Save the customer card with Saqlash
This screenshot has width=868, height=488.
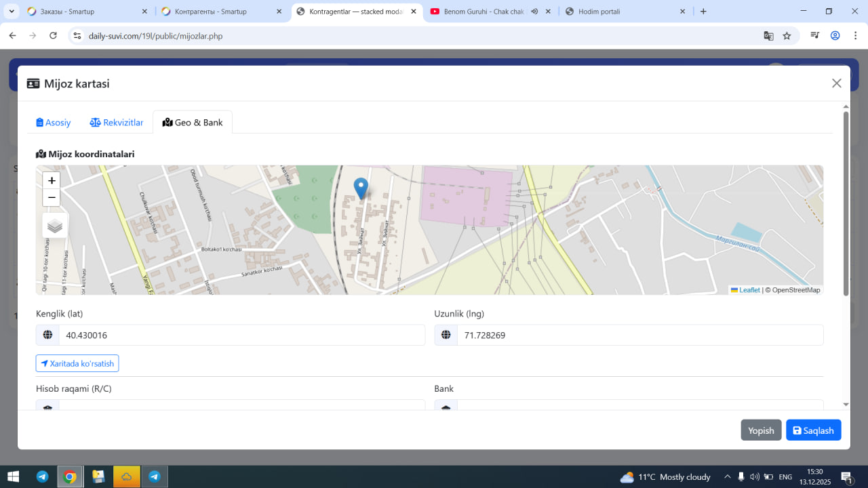coord(813,430)
